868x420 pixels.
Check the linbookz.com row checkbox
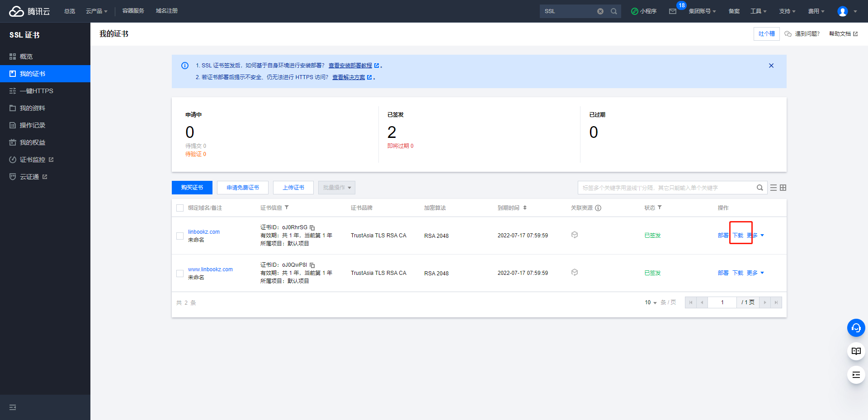[x=180, y=236]
